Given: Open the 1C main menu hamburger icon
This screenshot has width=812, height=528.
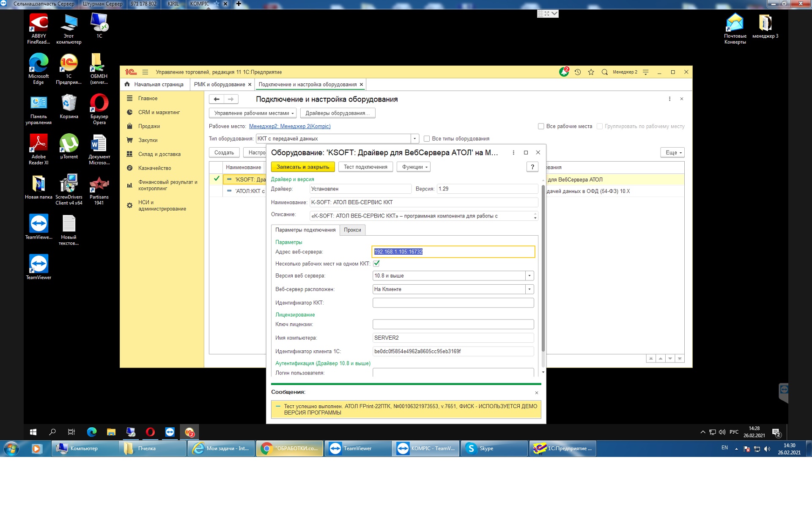Looking at the screenshot, I should coord(145,72).
